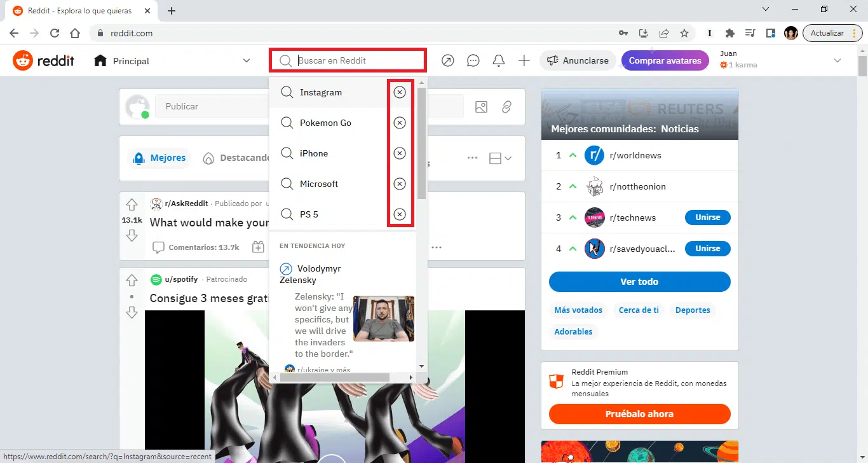Open the image upload icon in the Publicar bar

tap(481, 107)
